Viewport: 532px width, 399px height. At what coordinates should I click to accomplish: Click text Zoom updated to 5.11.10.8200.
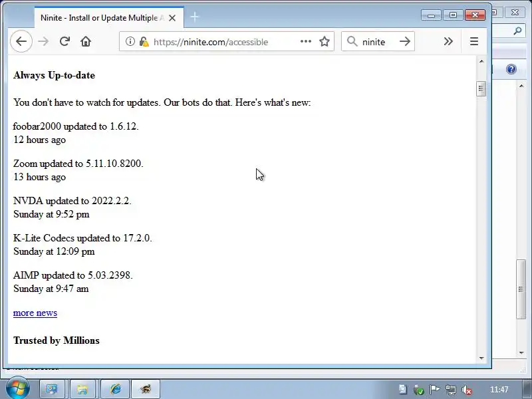coord(78,164)
